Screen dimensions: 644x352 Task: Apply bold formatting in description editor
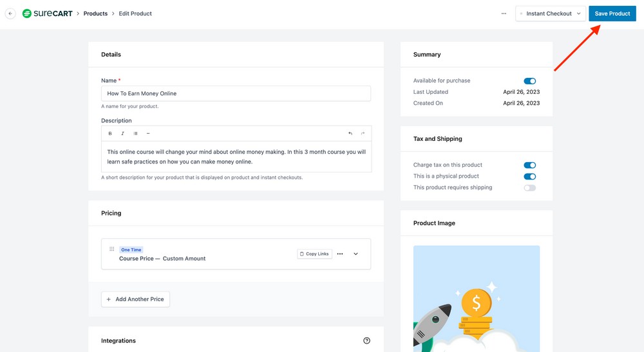tap(110, 134)
